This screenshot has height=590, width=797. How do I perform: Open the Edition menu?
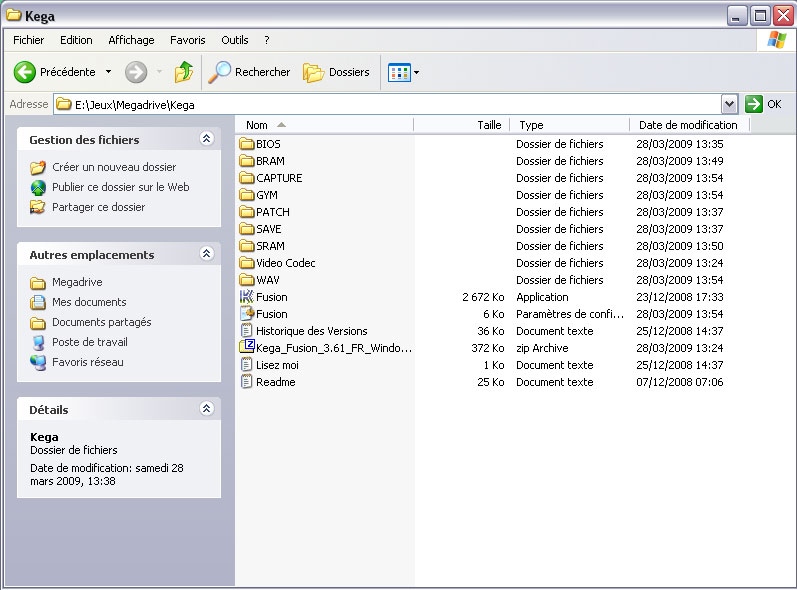click(x=76, y=40)
